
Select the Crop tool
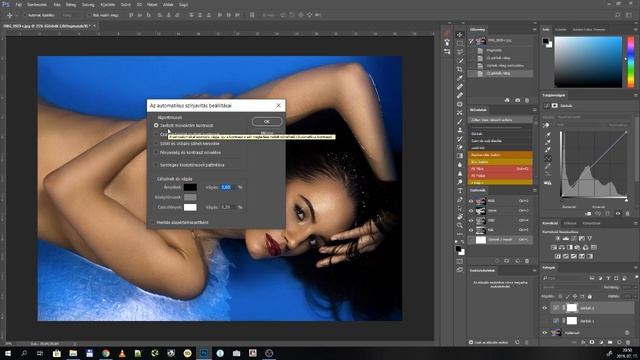460,69
